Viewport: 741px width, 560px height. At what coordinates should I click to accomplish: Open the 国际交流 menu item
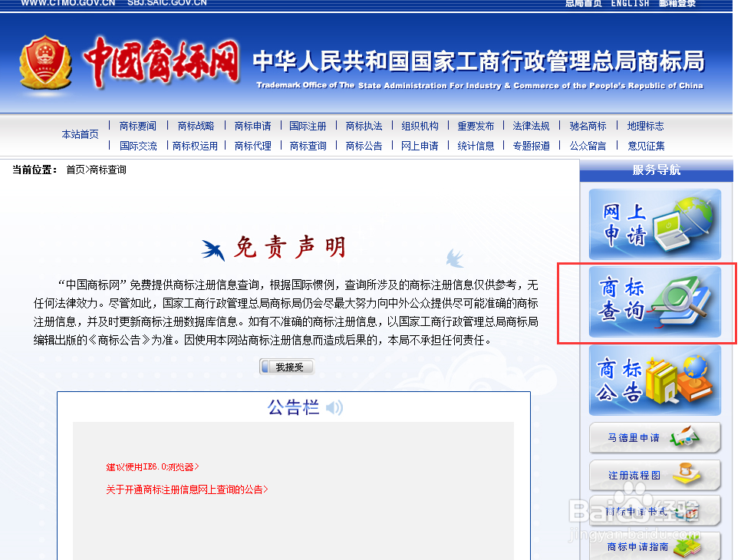coord(138,146)
